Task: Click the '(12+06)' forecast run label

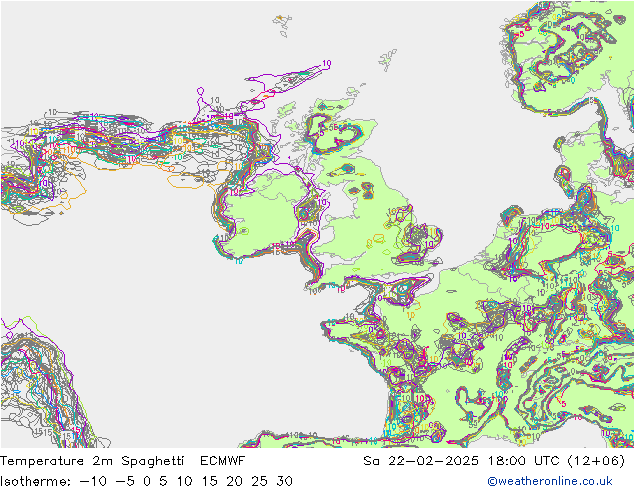Action: coord(596,461)
